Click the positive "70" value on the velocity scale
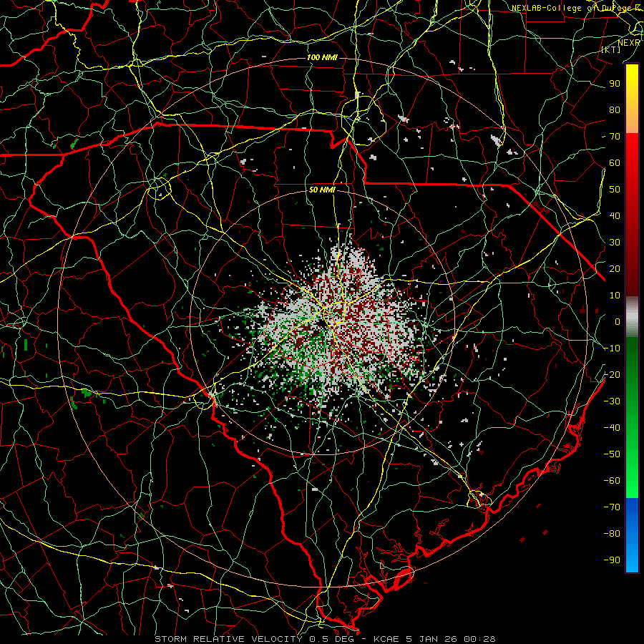The height and width of the screenshot is (644, 644). tap(615, 137)
